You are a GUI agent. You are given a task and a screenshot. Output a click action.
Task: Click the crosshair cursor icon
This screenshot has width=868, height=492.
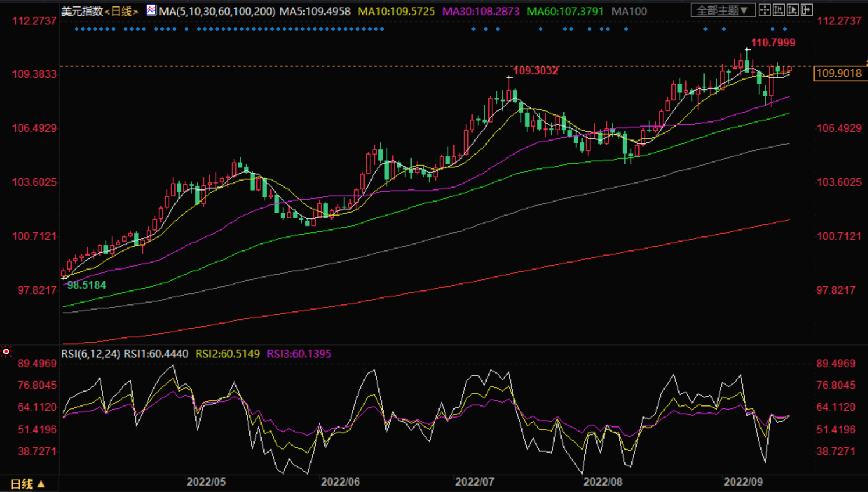click(765, 10)
